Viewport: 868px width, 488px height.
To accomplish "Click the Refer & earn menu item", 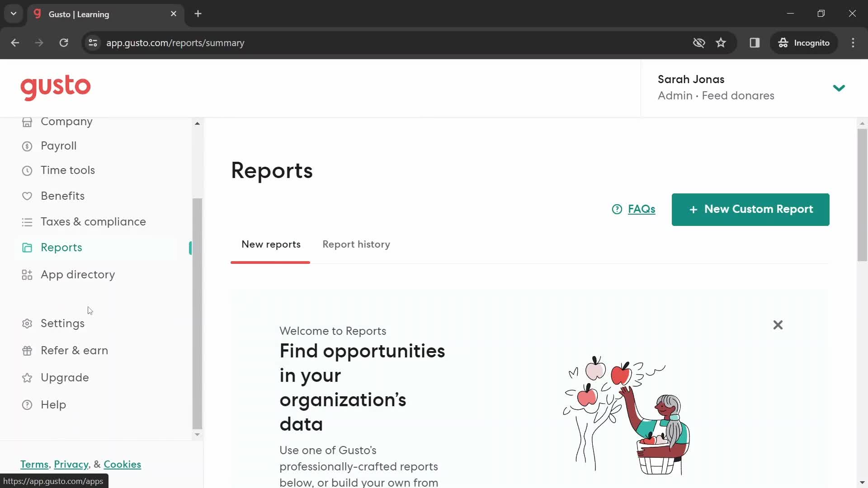I will pos(75,350).
